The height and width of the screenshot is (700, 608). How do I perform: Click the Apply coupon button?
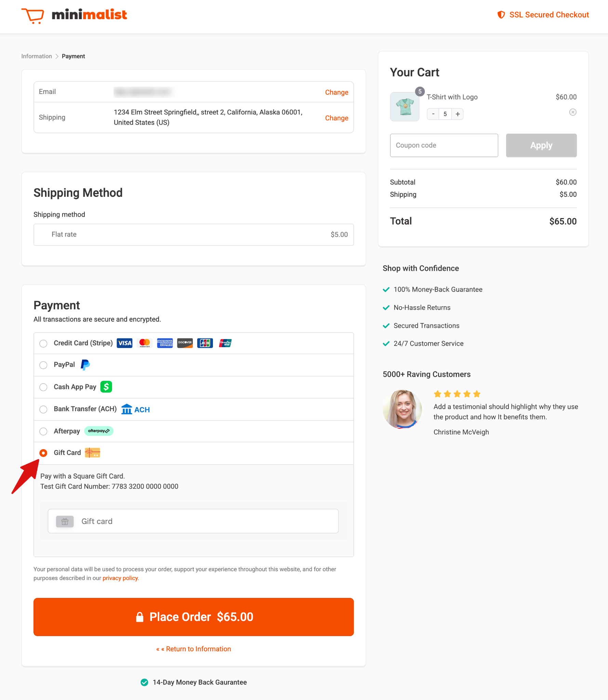tap(541, 145)
